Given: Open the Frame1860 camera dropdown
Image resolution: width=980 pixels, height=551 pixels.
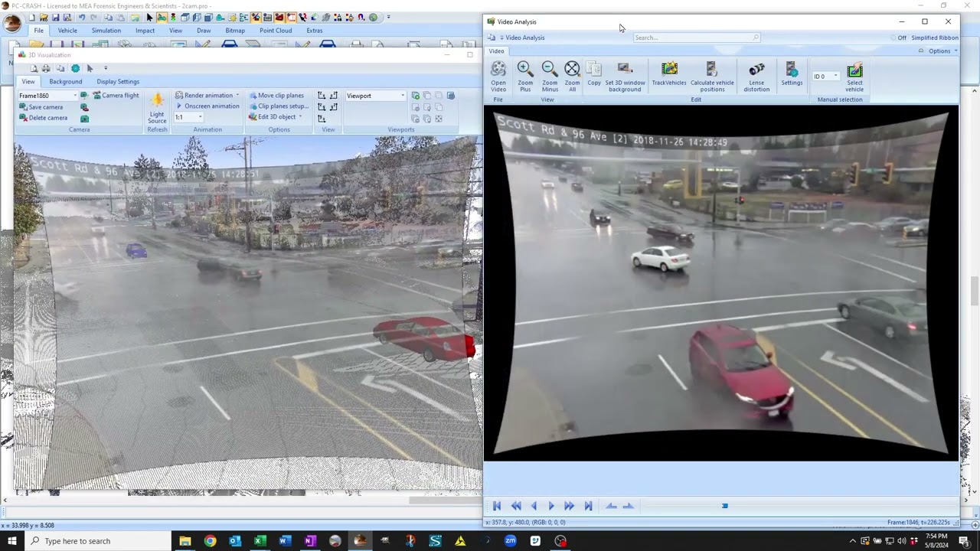Looking at the screenshot, I should click(75, 96).
